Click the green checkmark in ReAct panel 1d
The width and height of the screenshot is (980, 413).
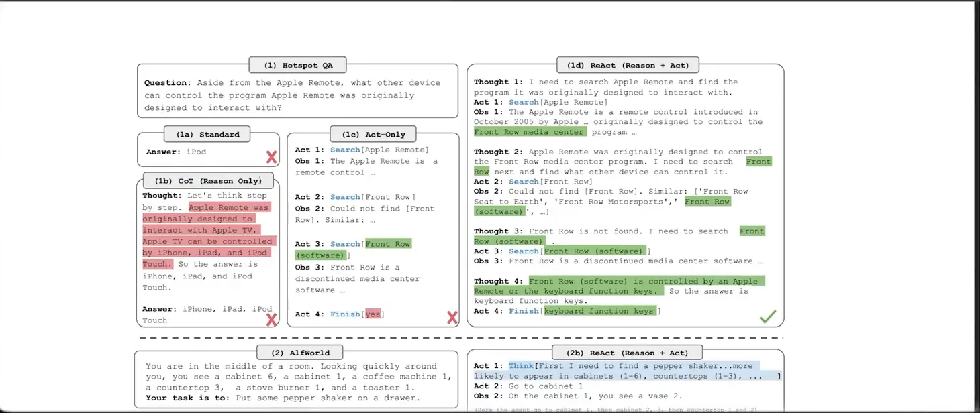pyautogui.click(x=768, y=316)
